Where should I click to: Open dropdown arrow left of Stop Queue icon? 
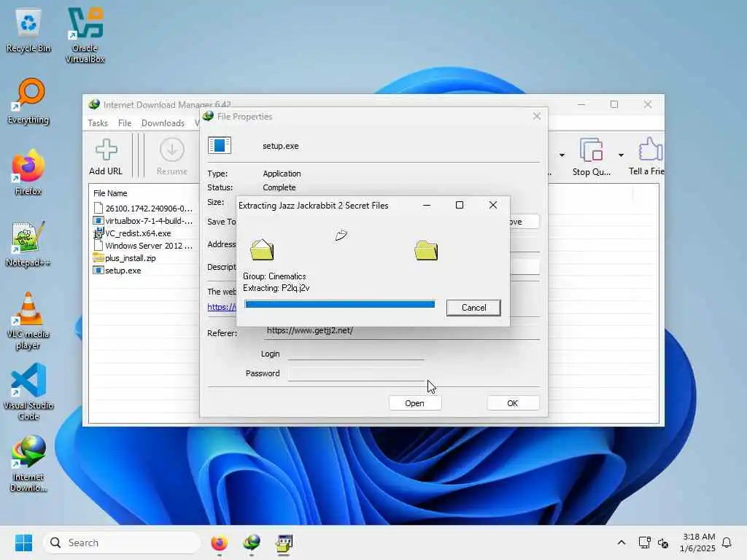[562, 155]
